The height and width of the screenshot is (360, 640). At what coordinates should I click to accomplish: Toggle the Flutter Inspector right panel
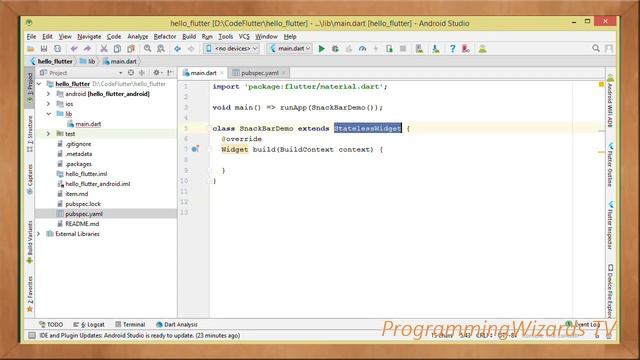tap(610, 225)
